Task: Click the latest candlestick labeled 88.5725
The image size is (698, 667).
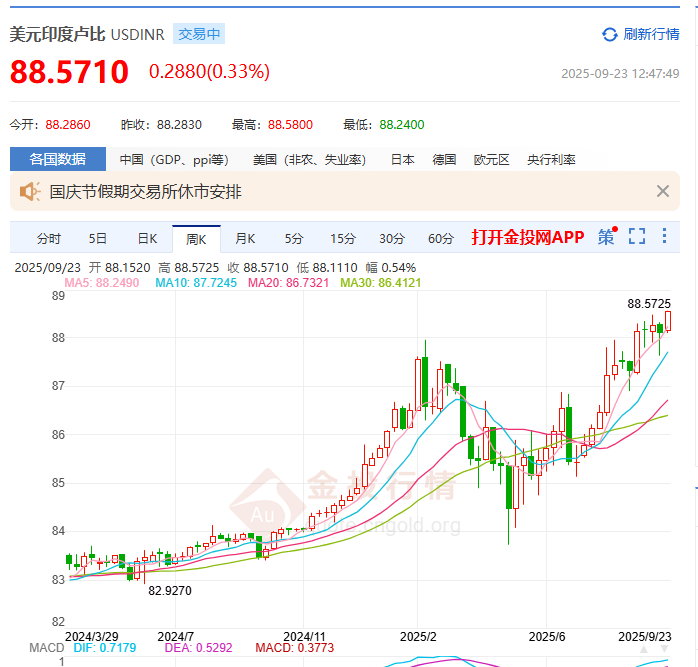Action: tap(668, 320)
